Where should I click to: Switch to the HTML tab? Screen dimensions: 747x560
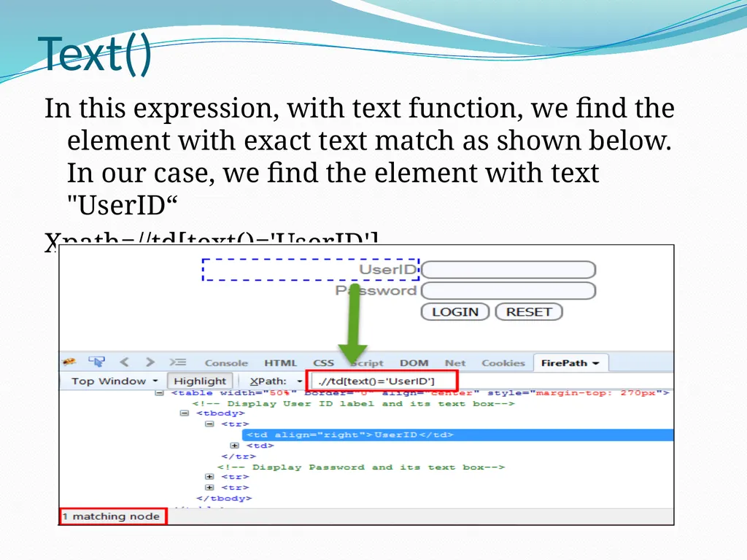coord(281,363)
